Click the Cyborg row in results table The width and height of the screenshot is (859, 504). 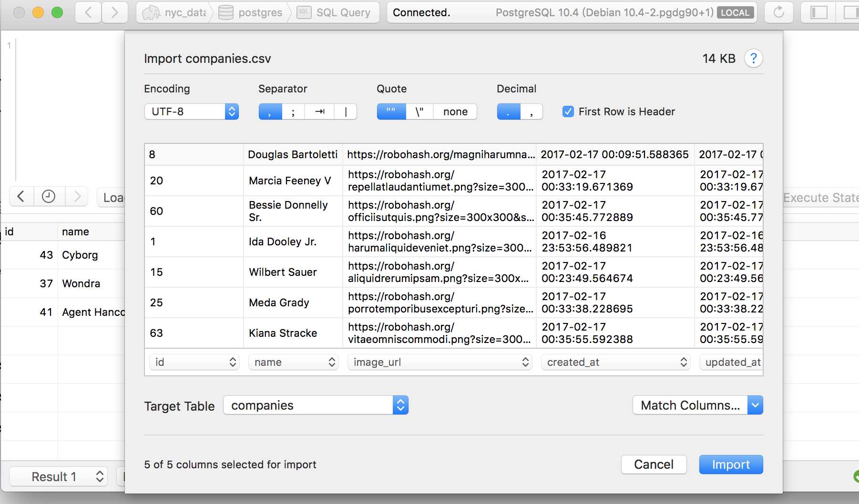62,255
